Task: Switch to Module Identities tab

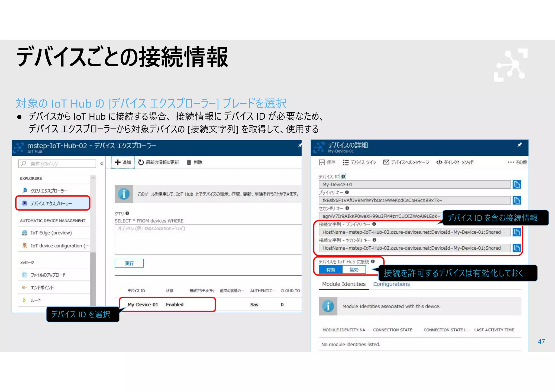Action: [344, 284]
